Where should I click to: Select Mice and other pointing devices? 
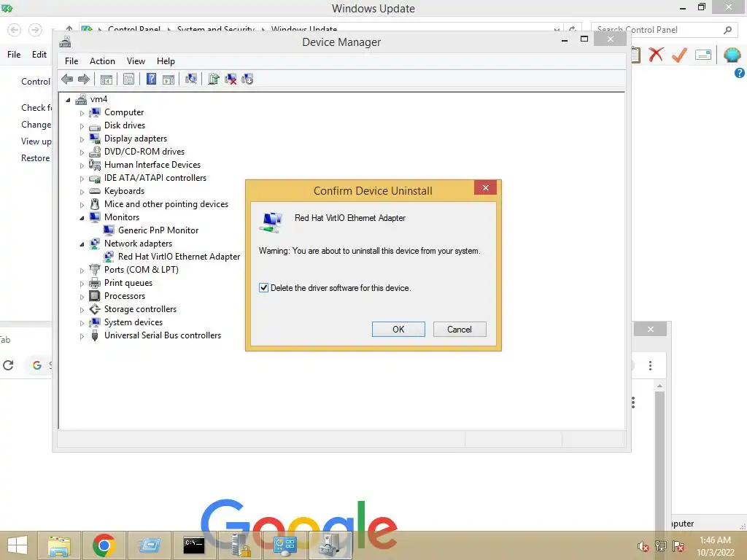pos(166,204)
